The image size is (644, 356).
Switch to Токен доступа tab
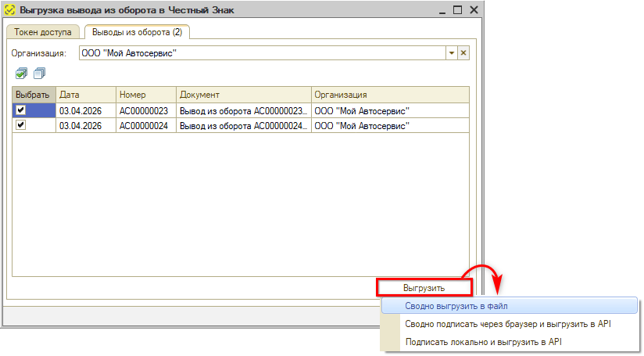point(43,32)
